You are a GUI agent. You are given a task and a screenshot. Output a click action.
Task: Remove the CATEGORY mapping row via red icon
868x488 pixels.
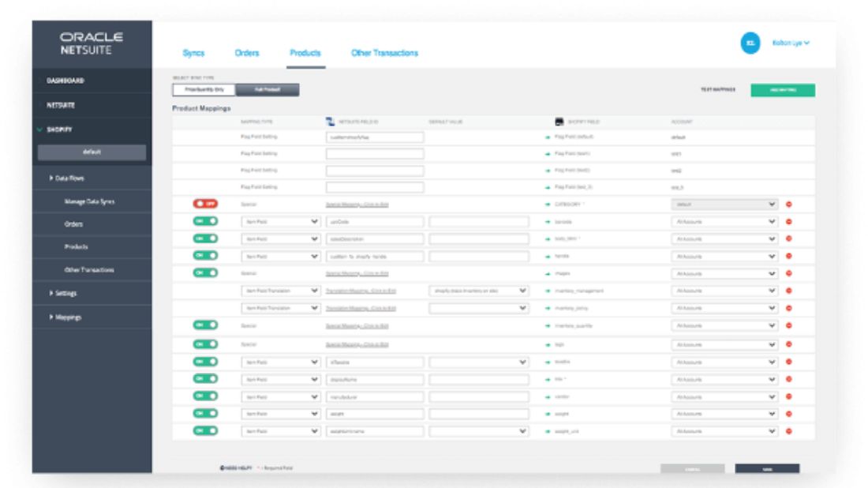point(789,205)
